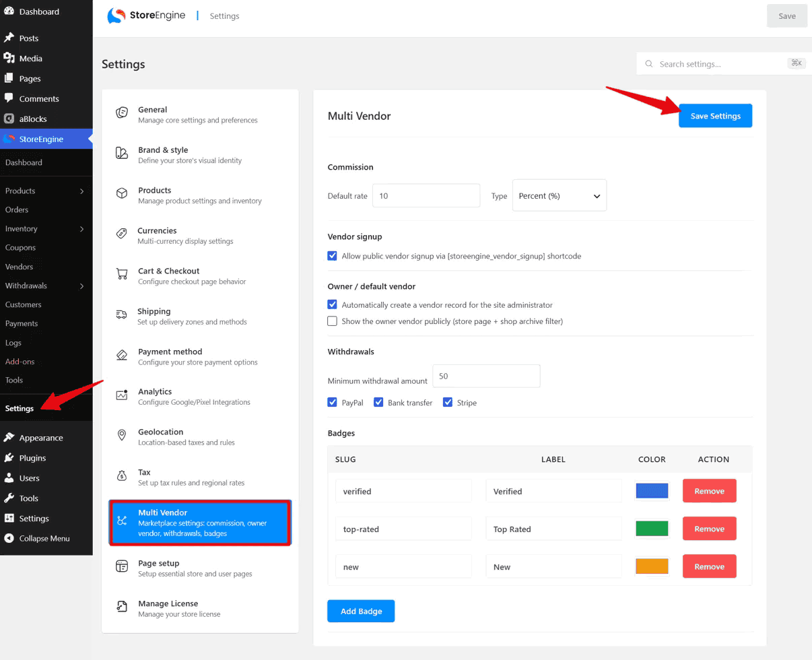Click the StoreEngine sidebar icon
Viewport: 812px width, 660px height.
coord(9,139)
